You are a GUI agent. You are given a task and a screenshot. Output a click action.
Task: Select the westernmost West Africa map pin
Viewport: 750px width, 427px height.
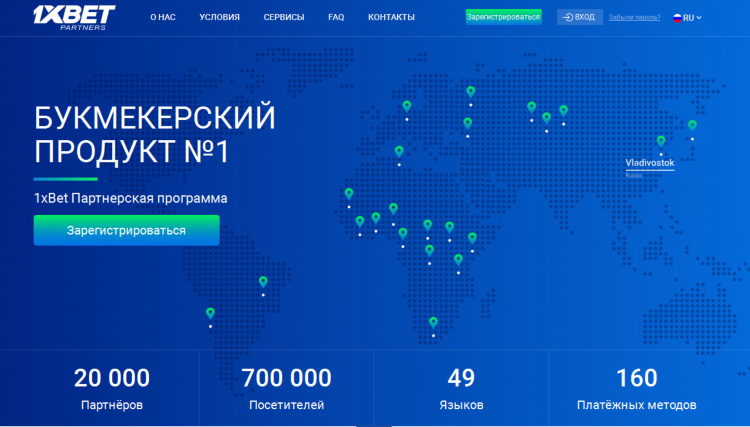click(x=349, y=194)
